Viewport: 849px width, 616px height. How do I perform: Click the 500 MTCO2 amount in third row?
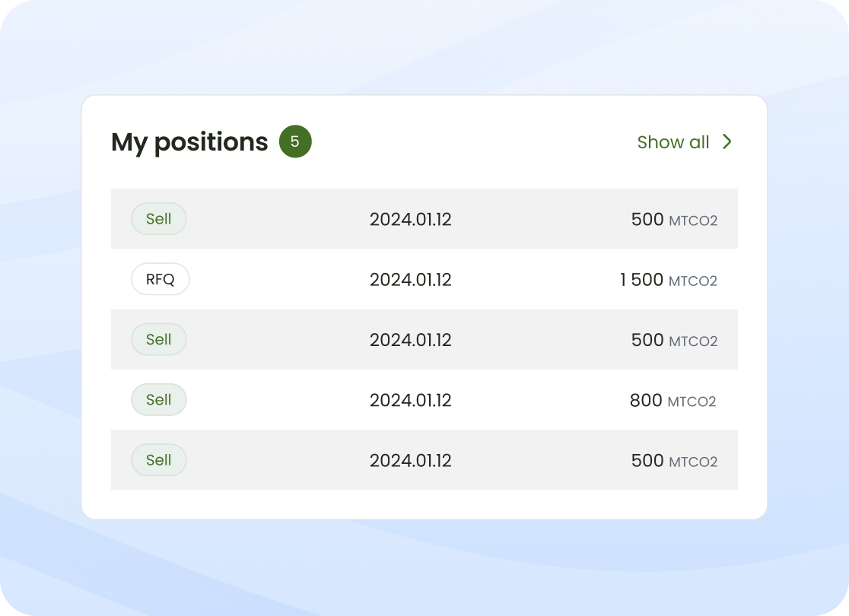(x=674, y=341)
